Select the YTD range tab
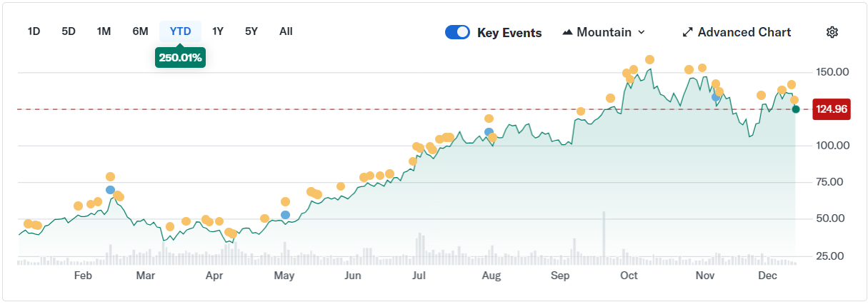 (180, 31)
